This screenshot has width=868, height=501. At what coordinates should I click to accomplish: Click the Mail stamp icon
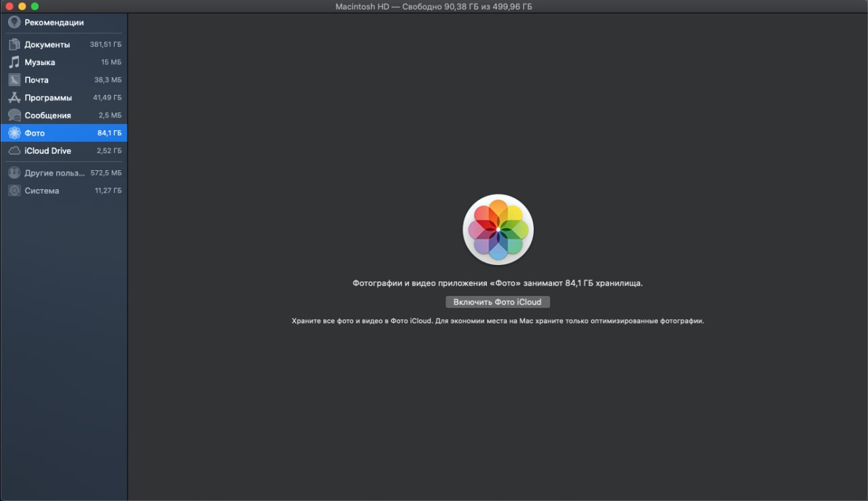[x=14, y=80]
